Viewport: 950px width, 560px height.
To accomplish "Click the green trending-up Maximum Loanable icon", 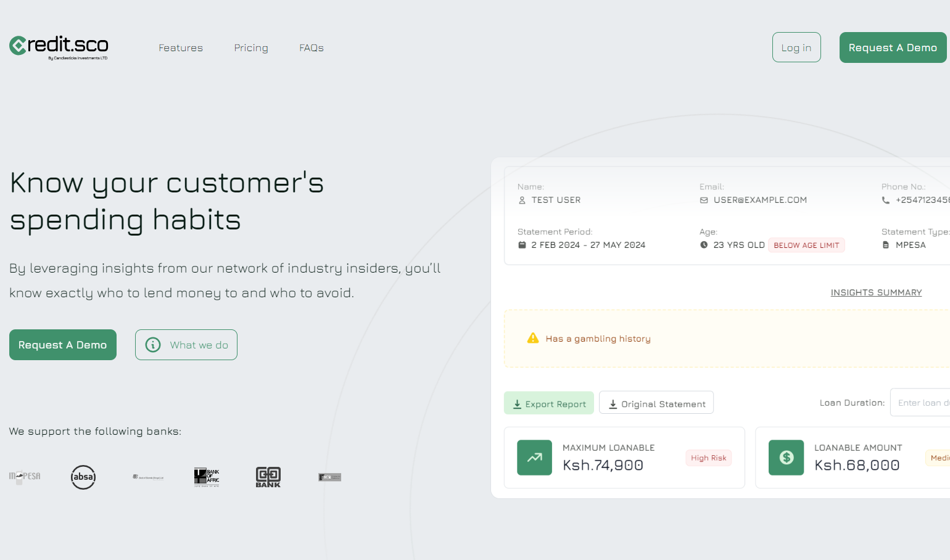I will [x=534, y=458].
